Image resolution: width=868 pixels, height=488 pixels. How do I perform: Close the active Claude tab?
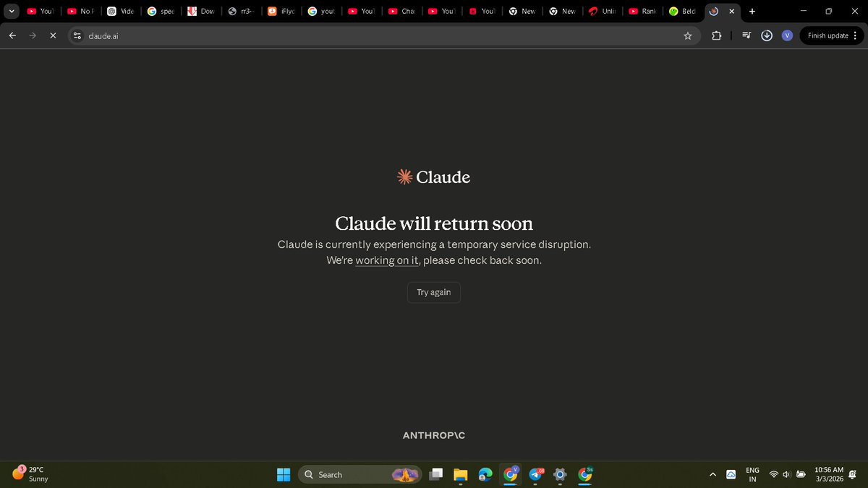(x=731, y=12)
